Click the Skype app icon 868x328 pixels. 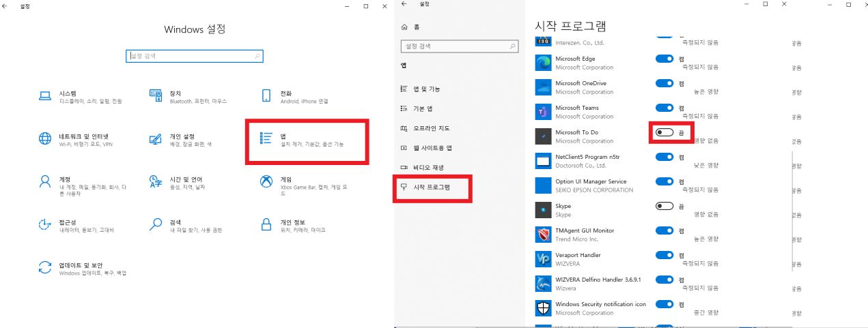pyautogui.click(x=544, y=210)
